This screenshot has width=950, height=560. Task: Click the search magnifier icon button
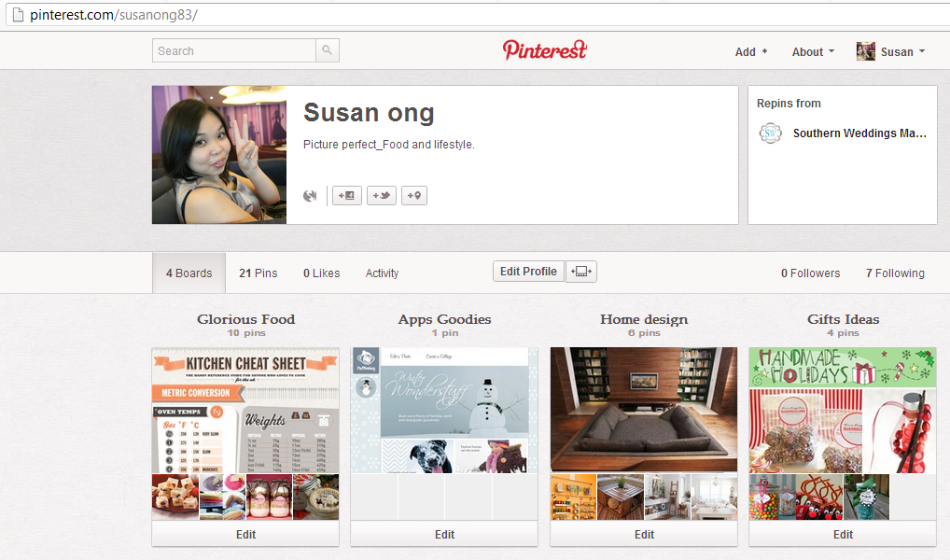tap(328, 50)
